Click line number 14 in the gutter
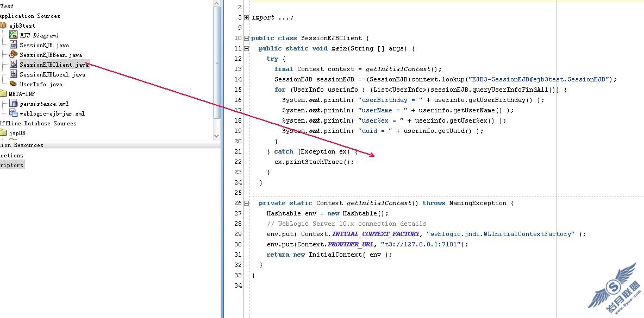Image resolution: width=644 pixels, height=318 pixels. pos(238,79)
